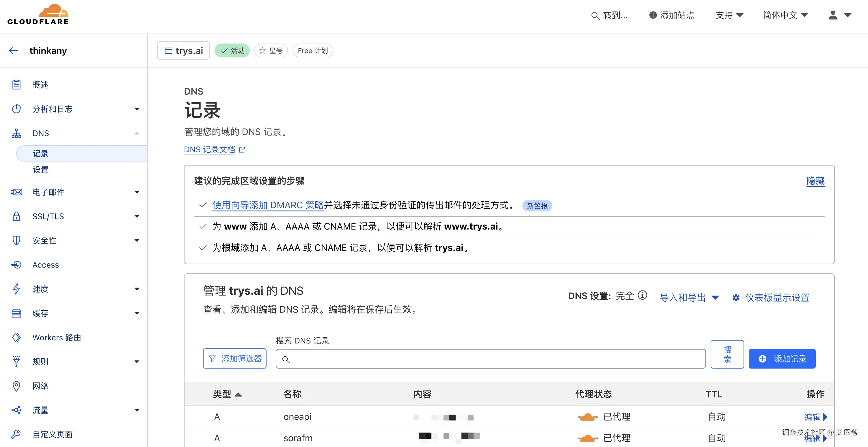
Task: Click the 网络 location pin icon
Action: tap(16, 386)
